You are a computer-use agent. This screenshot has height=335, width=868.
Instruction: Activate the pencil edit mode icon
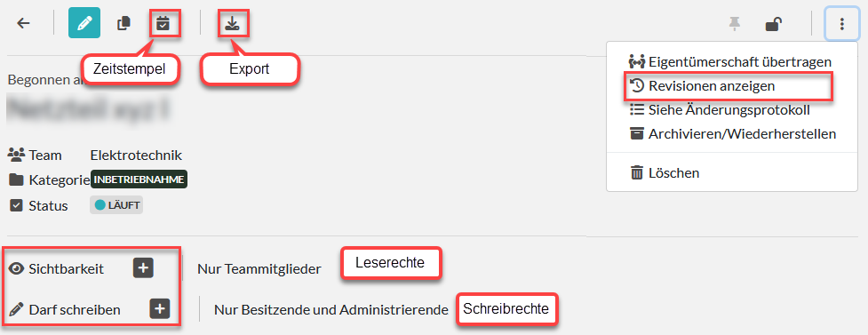84,23
